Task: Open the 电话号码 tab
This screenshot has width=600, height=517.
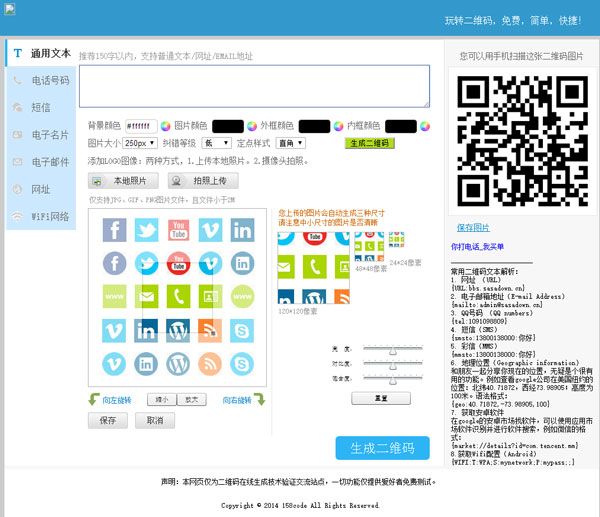Action: click(41, 80)
